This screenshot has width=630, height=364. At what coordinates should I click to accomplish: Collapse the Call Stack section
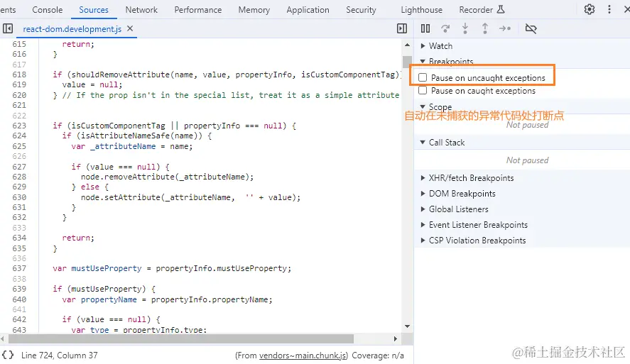tap(423, 142)
